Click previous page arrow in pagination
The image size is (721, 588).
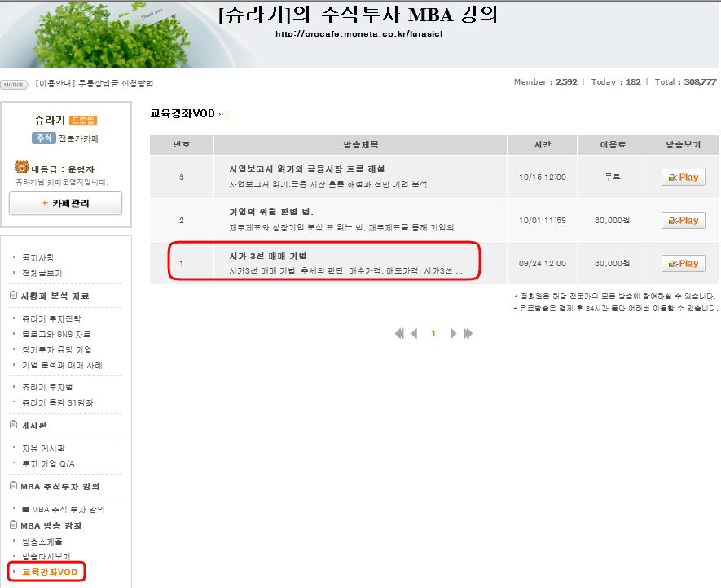click(415, 333)
